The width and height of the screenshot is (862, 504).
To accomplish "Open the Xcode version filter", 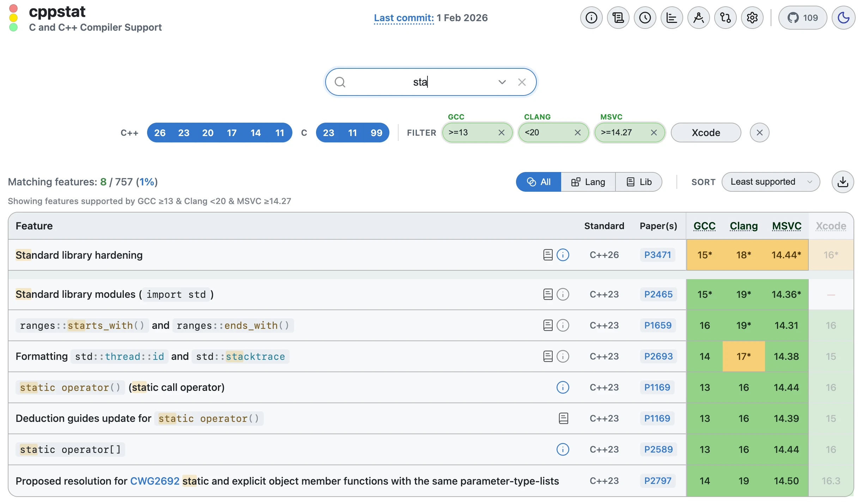I will tap(705, 133).
